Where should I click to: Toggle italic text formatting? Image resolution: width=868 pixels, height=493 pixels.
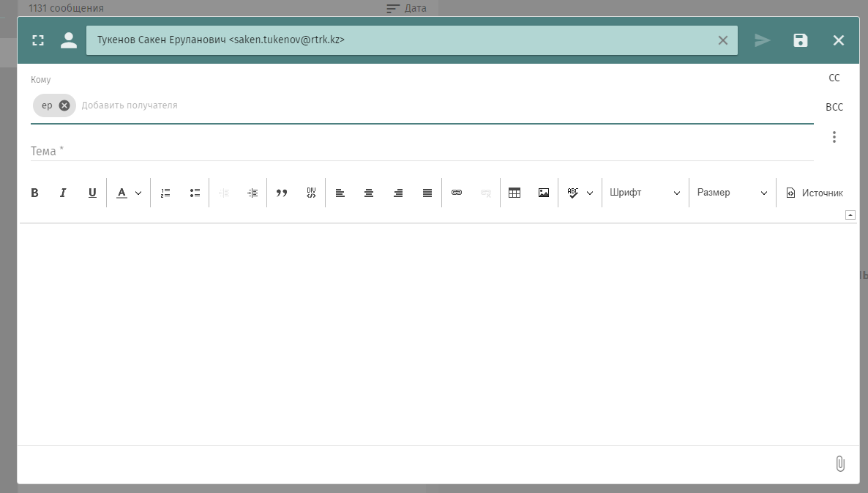[63, 193]
